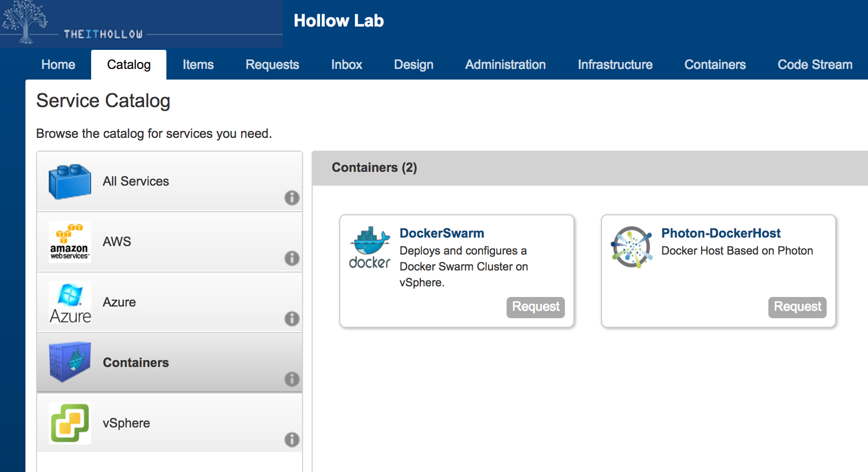Show info for the AWS service
This screenshot has height=472, width=868.
[292, 258]
